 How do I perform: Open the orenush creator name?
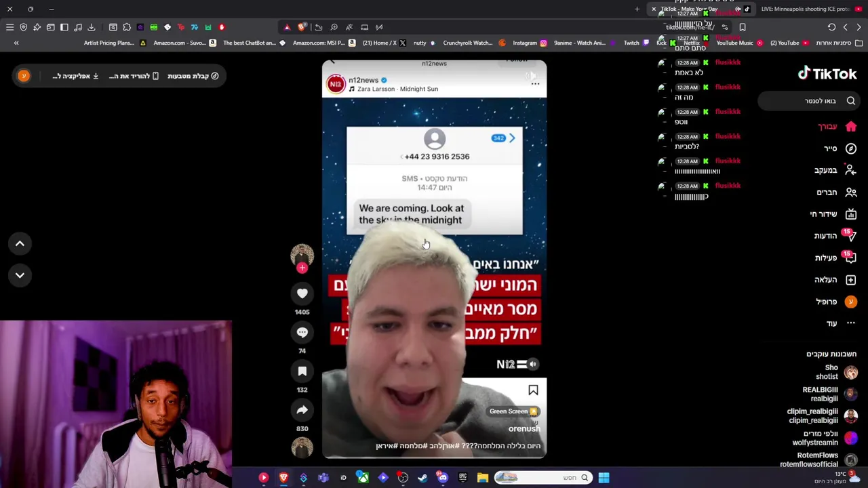[524, 428]
